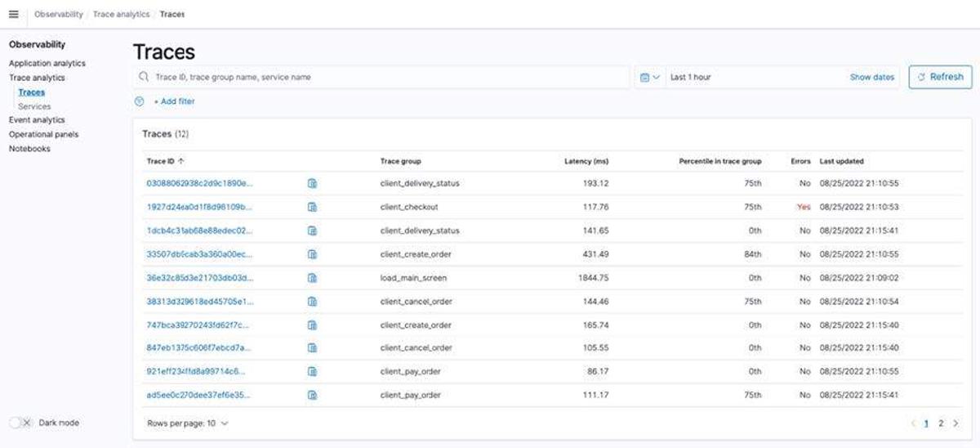Go to page 2 of traces
Viewport: 980px width, 448px height.
pyautogui.click(x=941, y=423)
